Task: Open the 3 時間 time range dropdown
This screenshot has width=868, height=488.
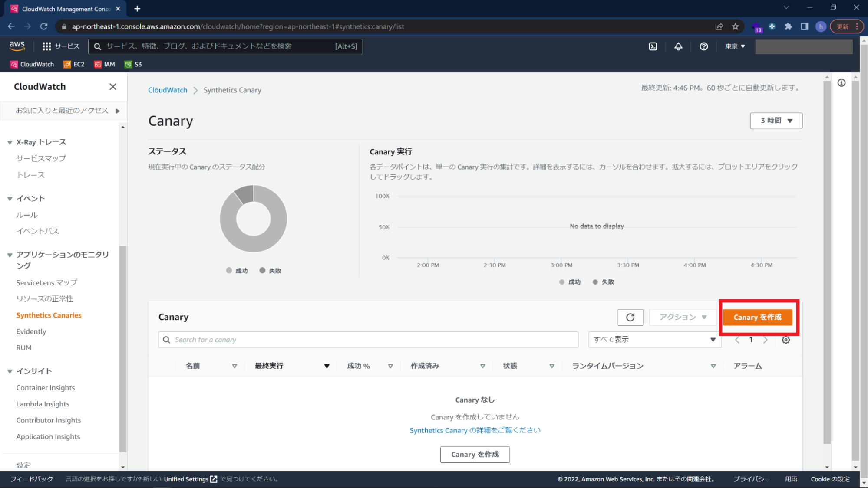Action: point(776,121)
